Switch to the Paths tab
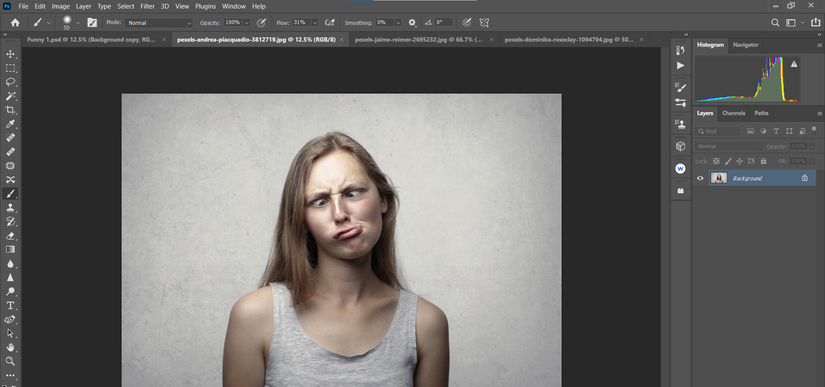Image resolution: width=825 pixels, height=387 pixels. point(761,113)
